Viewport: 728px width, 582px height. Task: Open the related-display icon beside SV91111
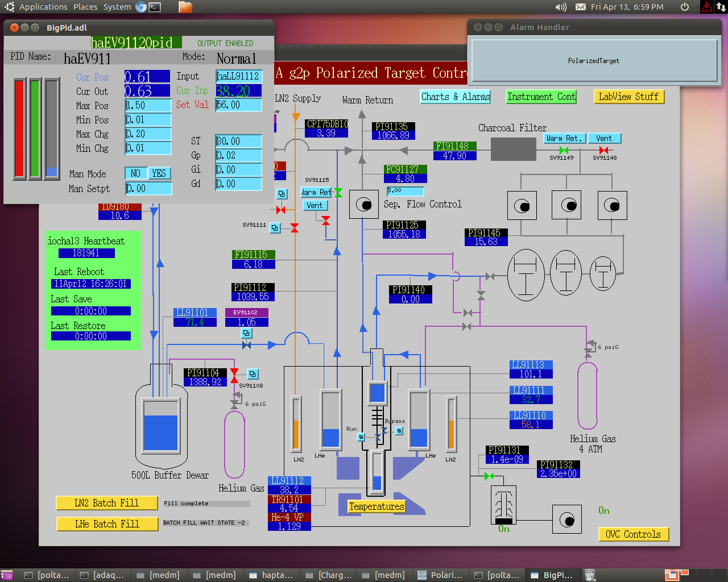[275, 228]
